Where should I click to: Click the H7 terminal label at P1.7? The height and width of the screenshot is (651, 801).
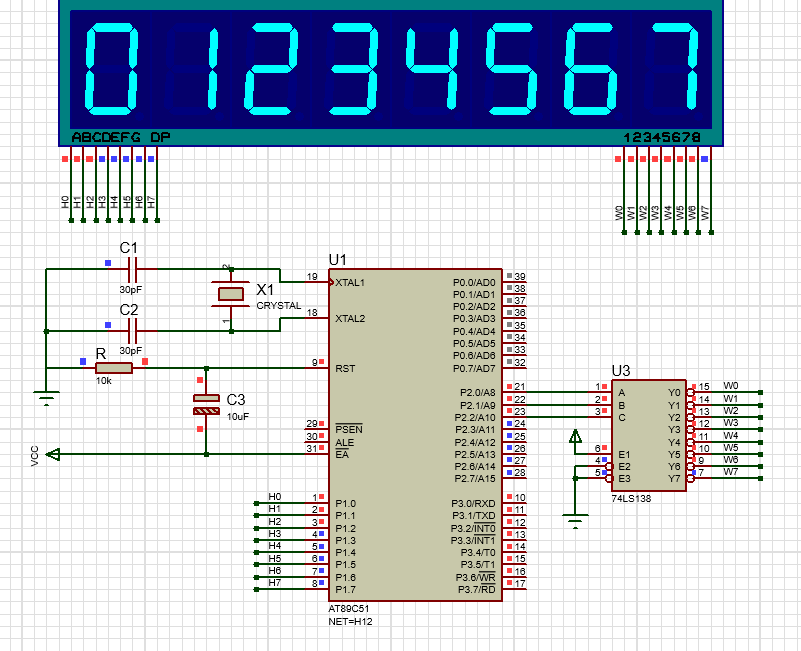[x=275, y=583]
